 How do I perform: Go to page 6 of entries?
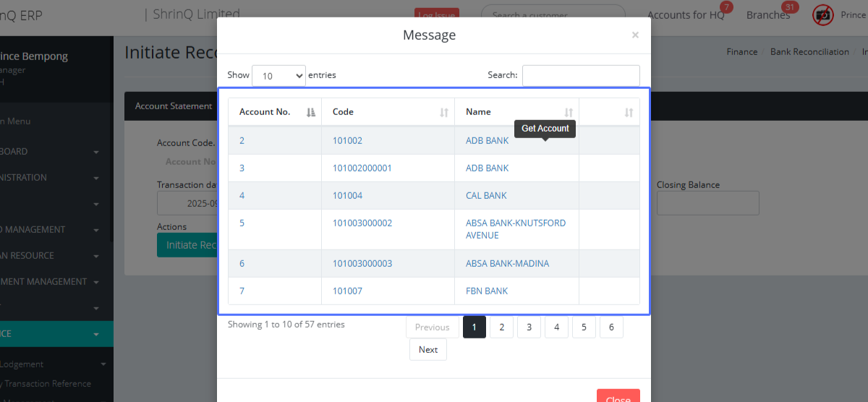tap(611, 328)
